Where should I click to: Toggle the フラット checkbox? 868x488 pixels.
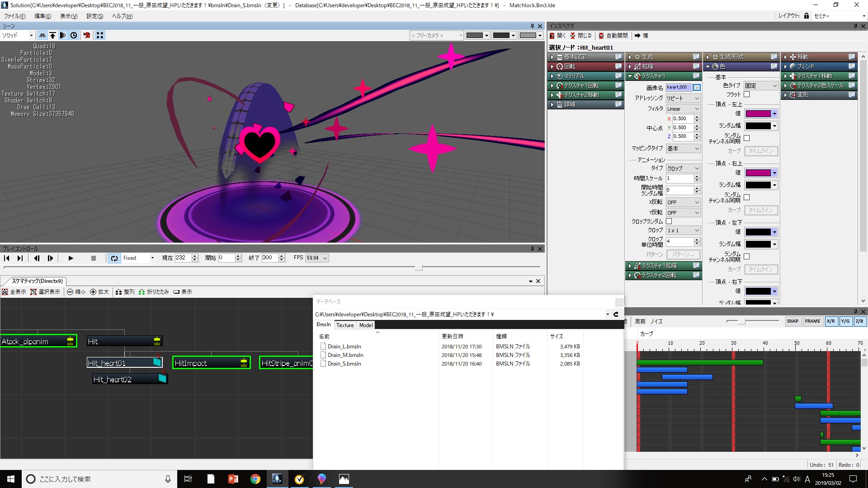(746, 94)
